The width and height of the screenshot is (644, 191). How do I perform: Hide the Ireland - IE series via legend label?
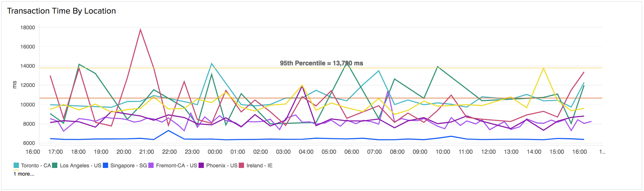pos(259,166)
